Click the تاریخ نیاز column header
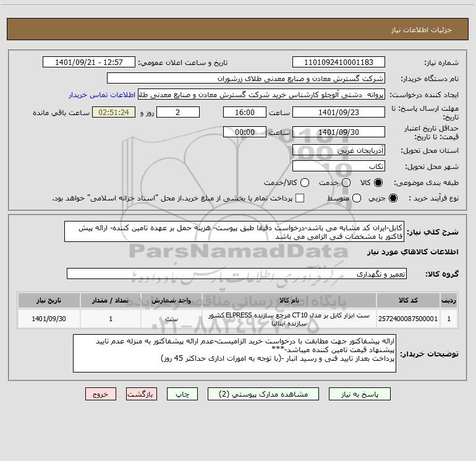Image resolution: width=476 pixels, height=461 pixels. 49,301
